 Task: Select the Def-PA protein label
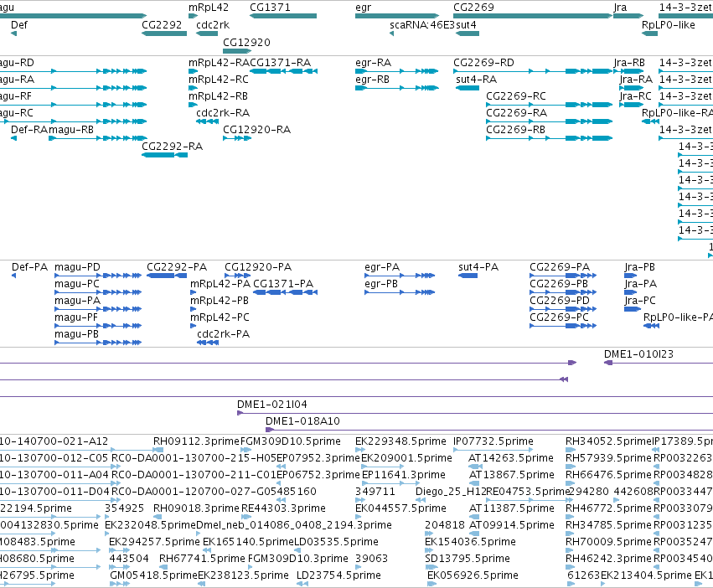(x=29, y=267)
